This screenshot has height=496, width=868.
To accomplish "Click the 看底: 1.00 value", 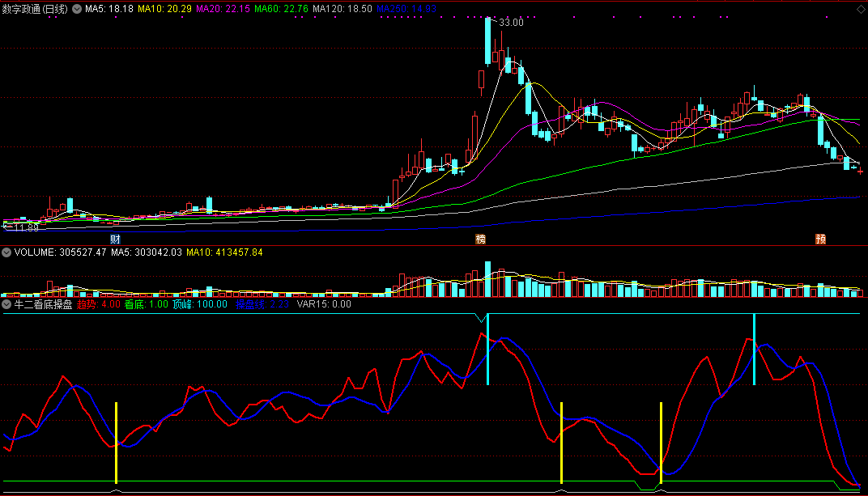I will (146, 304).
